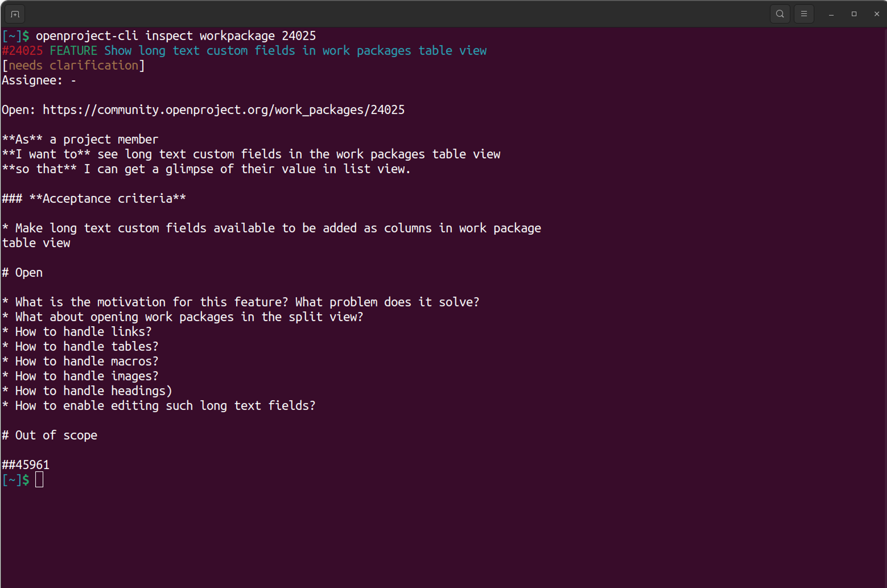887x588 pixels.
Task: Click the How to handle macros bullet
Action: coord(80,361)
